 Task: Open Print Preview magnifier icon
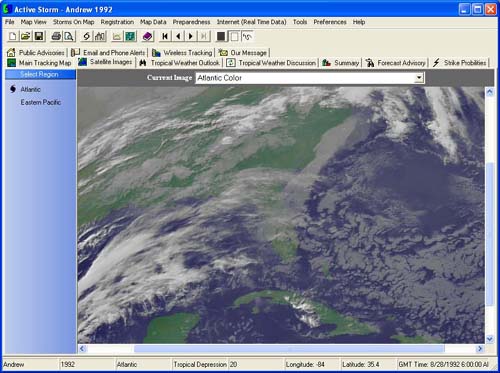coord(69,36)
